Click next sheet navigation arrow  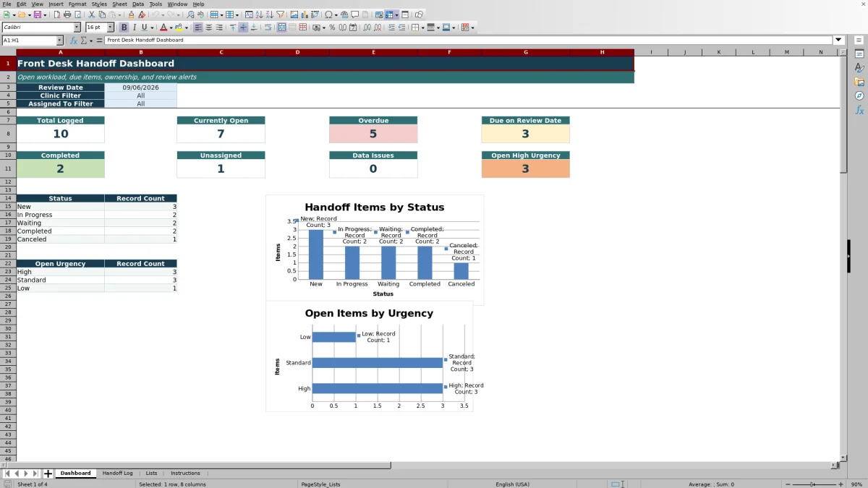click(26, 474)
